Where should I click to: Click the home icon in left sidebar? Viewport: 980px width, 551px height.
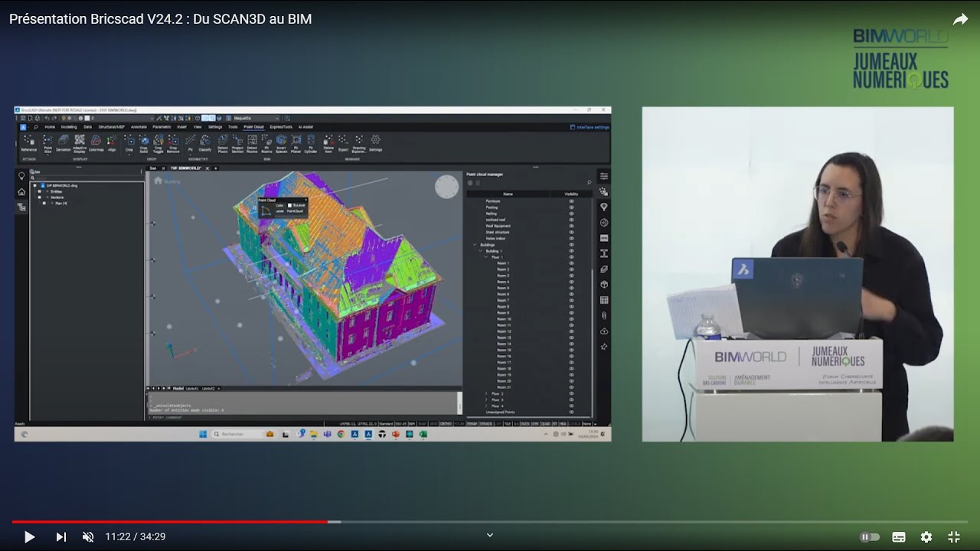click(21, 191)
